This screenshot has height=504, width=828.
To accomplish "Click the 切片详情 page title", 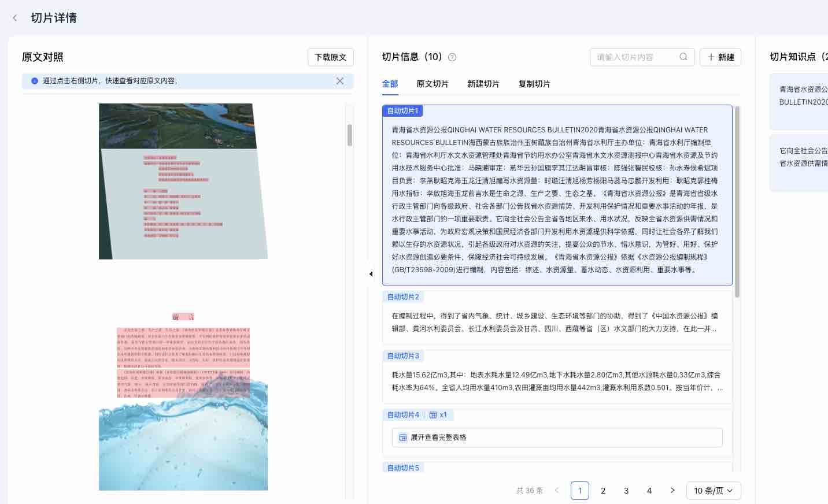I will 54,18.
